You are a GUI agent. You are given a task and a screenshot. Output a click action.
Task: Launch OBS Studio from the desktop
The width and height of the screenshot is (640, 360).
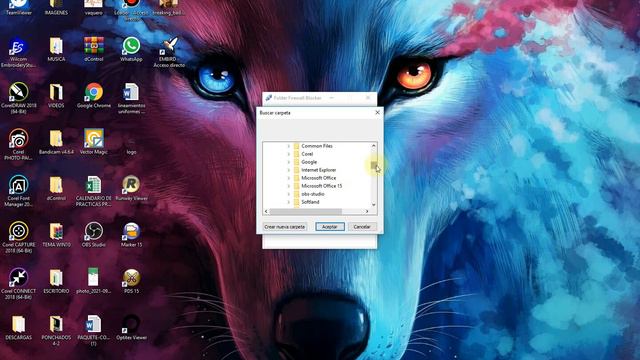(94, 235)
